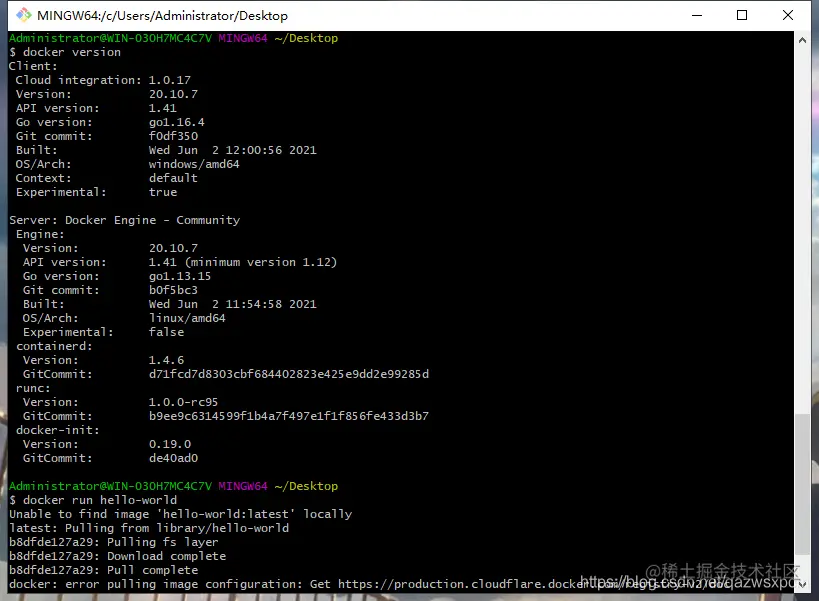819x601 pixels.
Task: Maximize the MINGW64 terminal window
Action: (742, 15)
